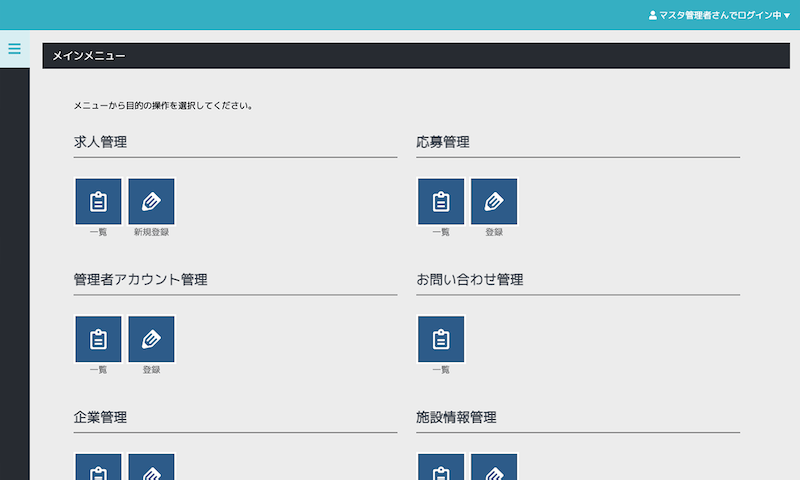The width and height of the screenshot is (800, 480).
Task: Click the user silhouette icon in header
Action: 653,16
